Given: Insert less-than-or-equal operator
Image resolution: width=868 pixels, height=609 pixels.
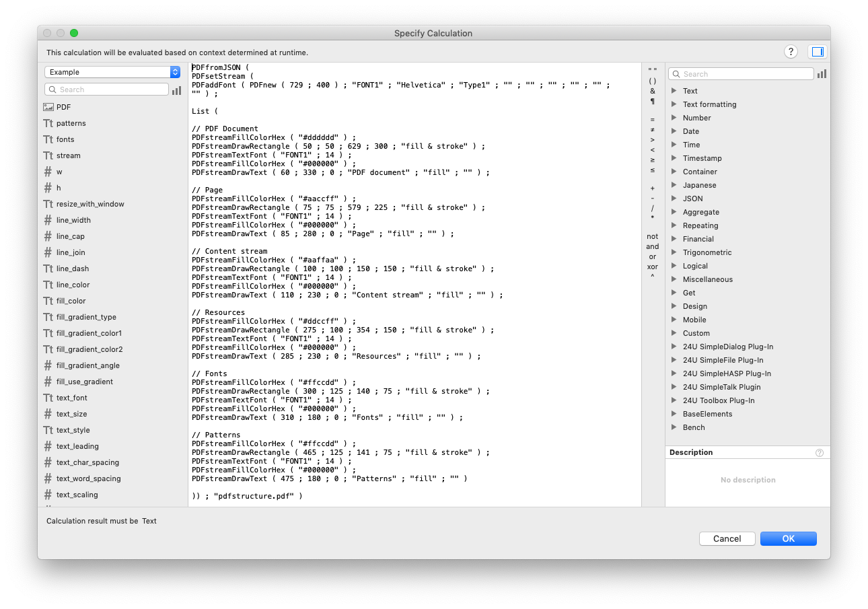Looking at the screenshot, I should point(653,170).
